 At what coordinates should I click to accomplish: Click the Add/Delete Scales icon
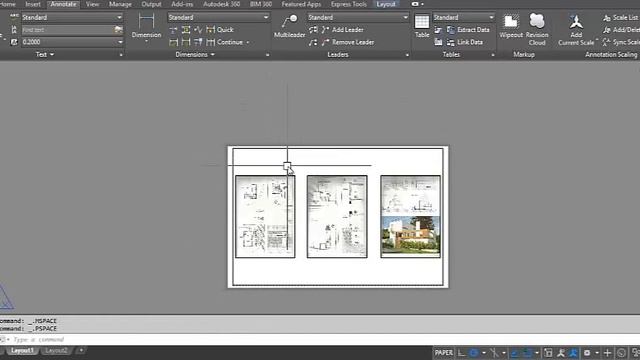[x=607, y=30]
